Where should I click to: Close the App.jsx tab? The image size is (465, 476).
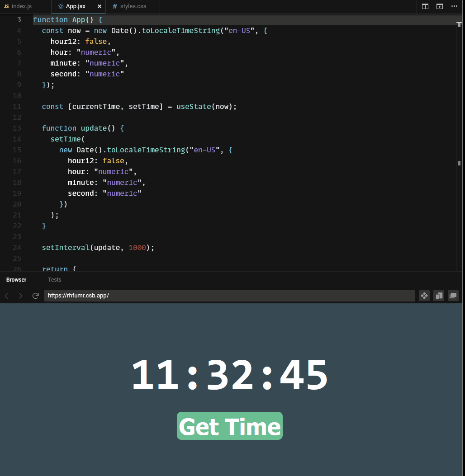point(99,6)
